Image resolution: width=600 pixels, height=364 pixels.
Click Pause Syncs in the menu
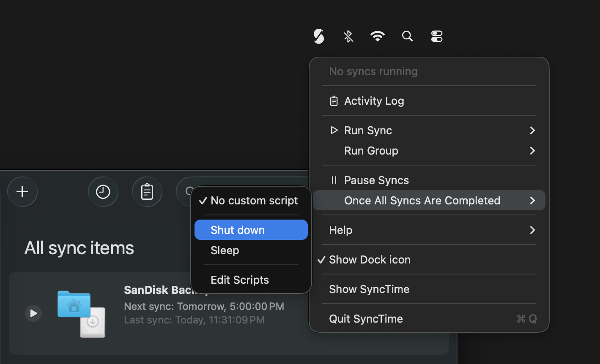[x=376, y=180]
